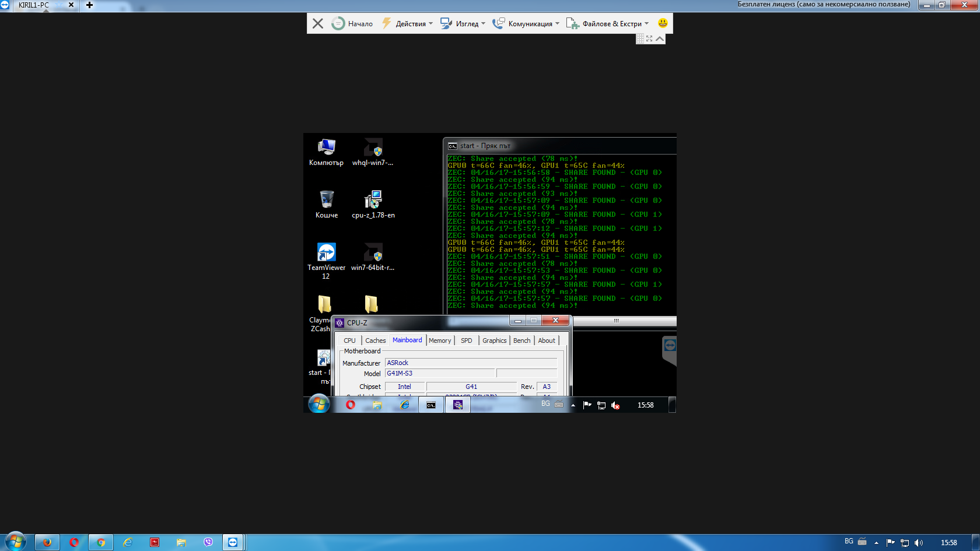Click the A3 revision value in CPU-Z

[x=547, y=387]
